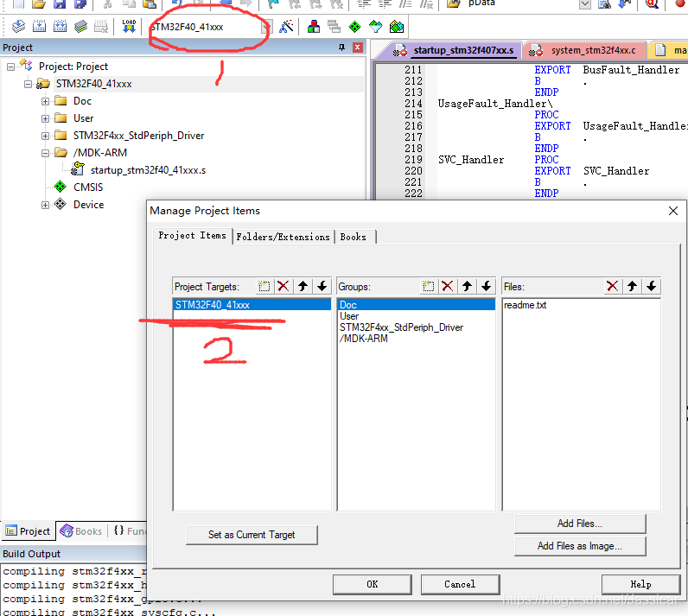This screenshot has height=616, width=688.
Task: Move Group down arrow
Action: point(486,286)
